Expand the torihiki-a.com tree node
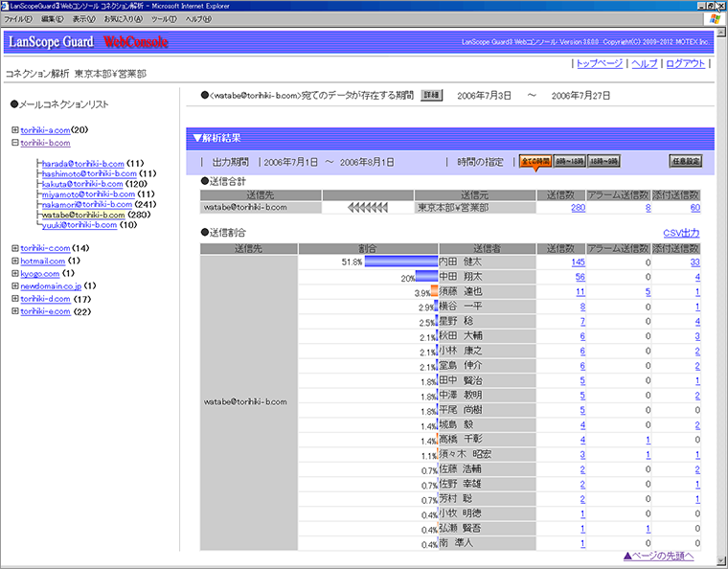 tap(15, 130)
